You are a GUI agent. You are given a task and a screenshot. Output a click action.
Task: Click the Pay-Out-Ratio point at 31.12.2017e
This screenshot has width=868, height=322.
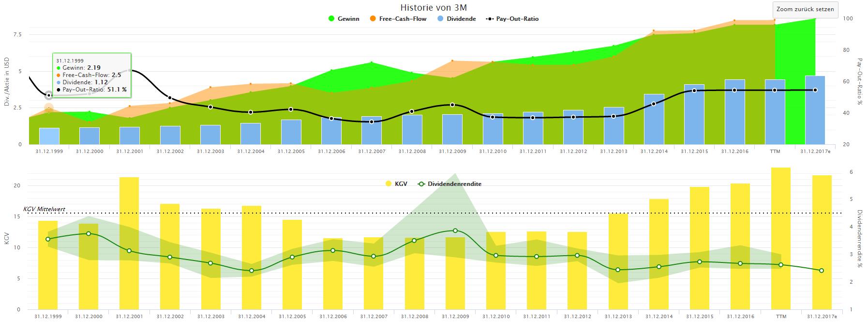815,90
